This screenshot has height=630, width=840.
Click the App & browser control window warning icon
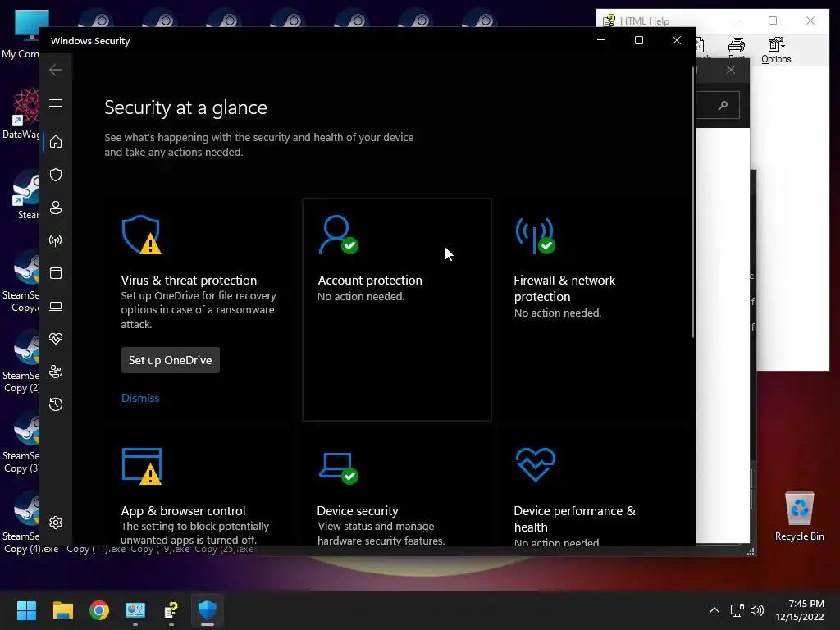[142, 466]
